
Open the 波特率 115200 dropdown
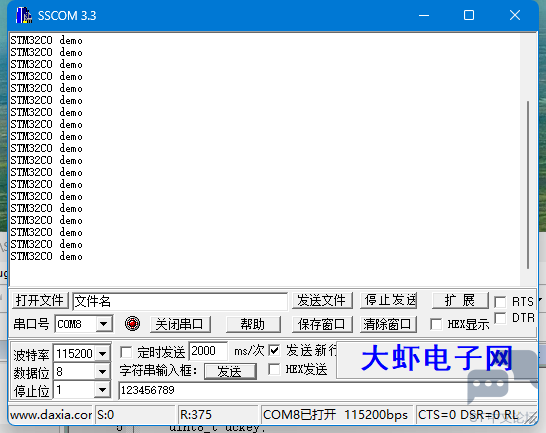[x=103, y=354]
